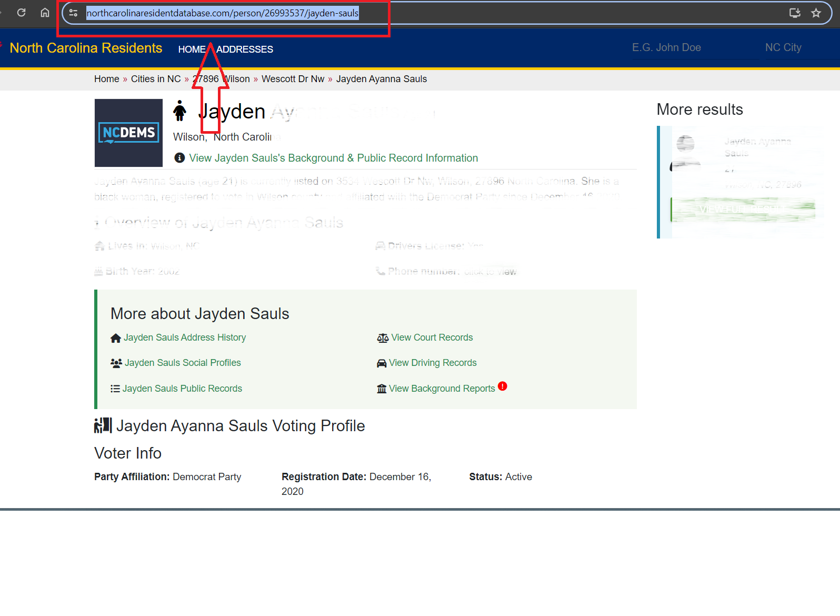
Task: Open site information icon in address bar
Action: tap(74, 13)
